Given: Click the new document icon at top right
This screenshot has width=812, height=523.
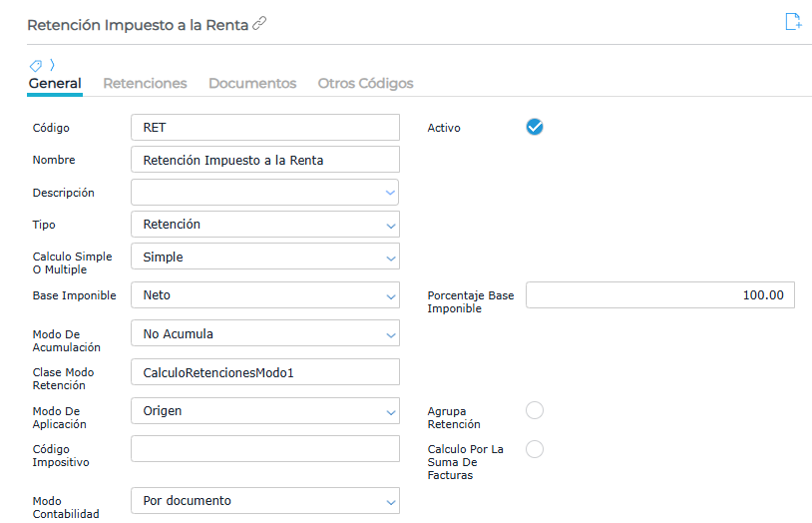Looking at the screenshot, I should tap(793, 22).
